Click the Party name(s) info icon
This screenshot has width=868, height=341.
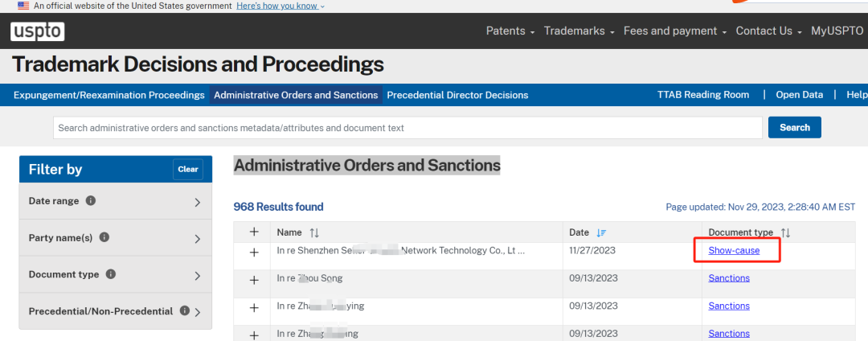[x=104, y=237]
